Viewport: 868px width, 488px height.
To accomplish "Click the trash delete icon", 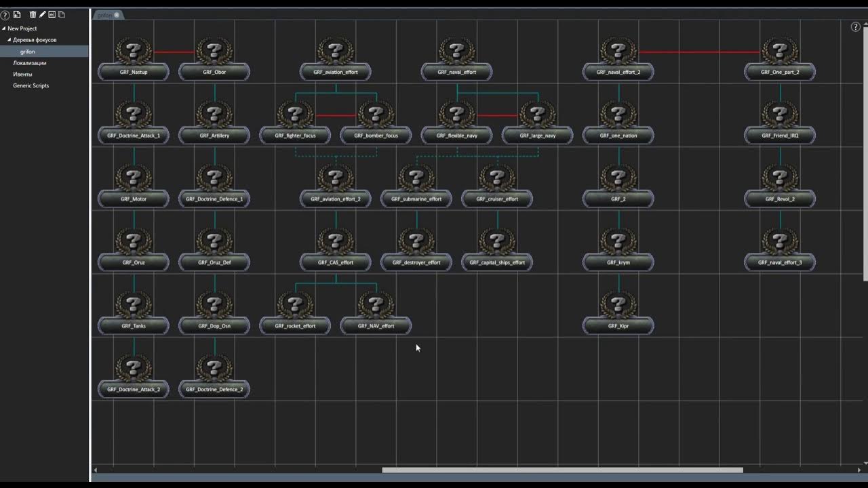I will (x=33, y=14).
